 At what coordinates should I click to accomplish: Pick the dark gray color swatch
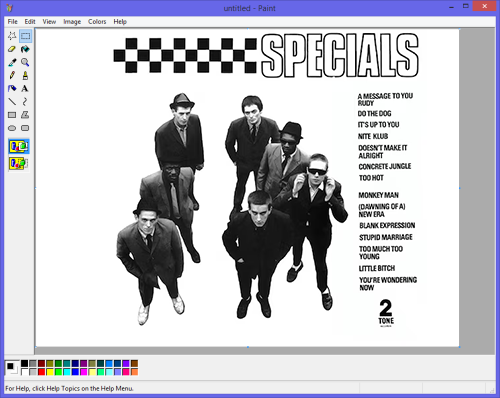(x=33, y=363)
